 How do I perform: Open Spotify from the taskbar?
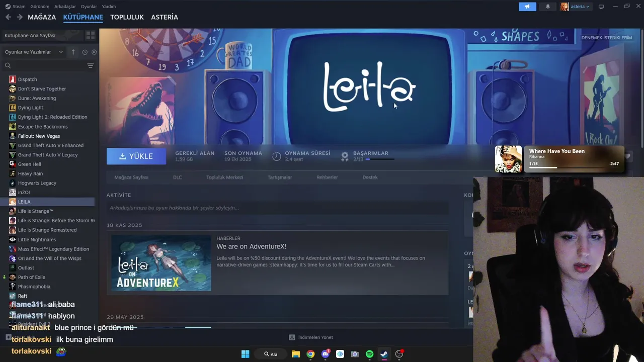[x=369, y=354]
